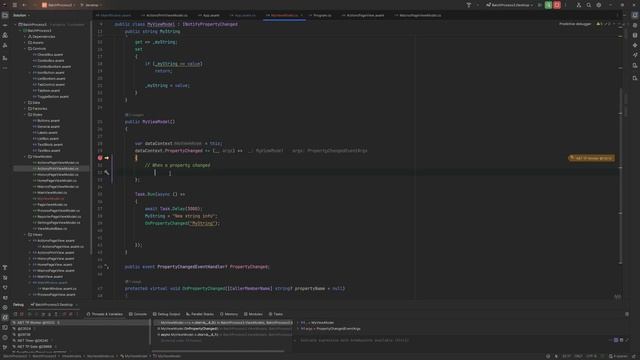Open the BatchProcess1 project dropdown
Viewport: 640px width, 360px height.
click(59, 5)
